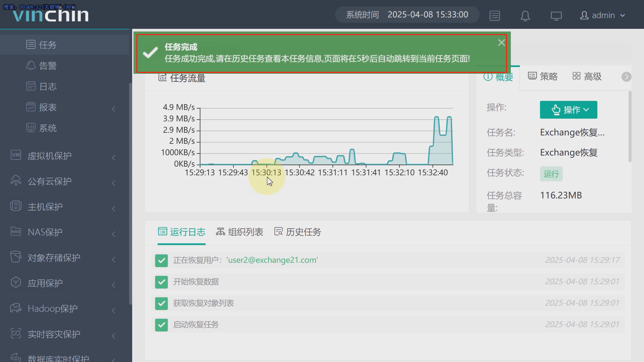
Task: Toggle checkbox for 启动恢复任务 log entry
Action: tap(161, 325)
